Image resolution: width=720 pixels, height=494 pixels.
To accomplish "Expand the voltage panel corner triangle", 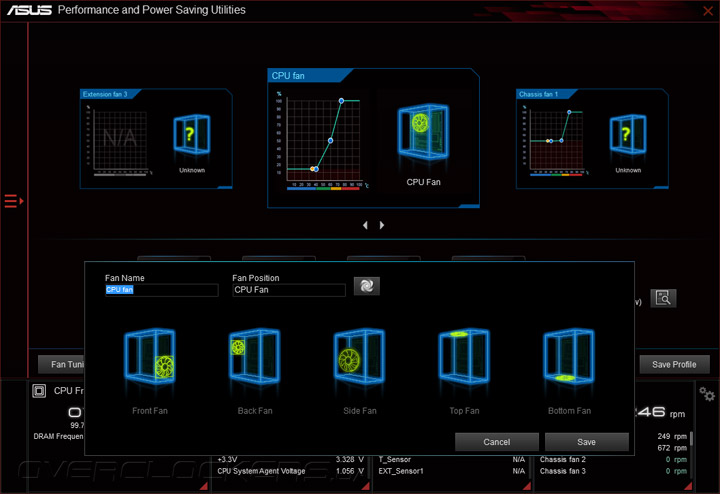I will [x=366, y=486].
